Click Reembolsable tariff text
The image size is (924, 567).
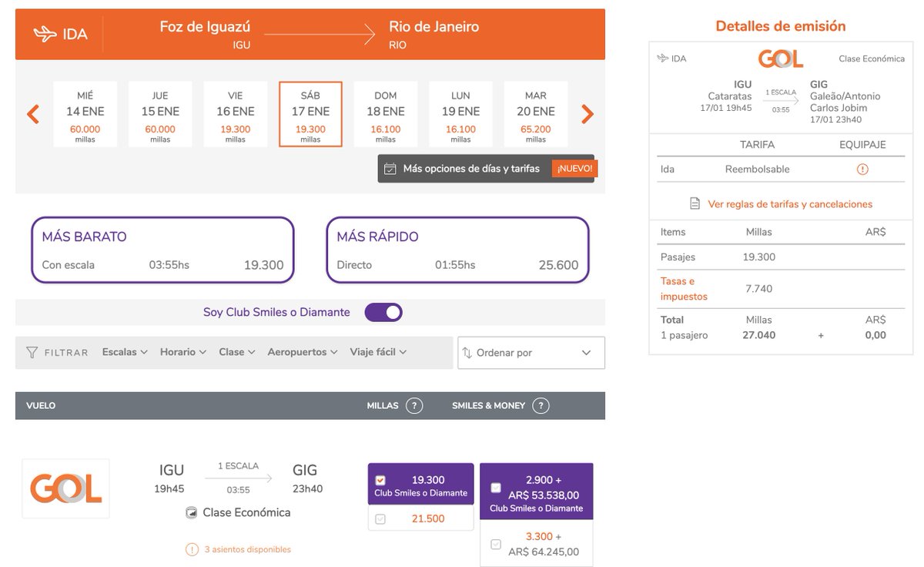[x=757, y=169]
